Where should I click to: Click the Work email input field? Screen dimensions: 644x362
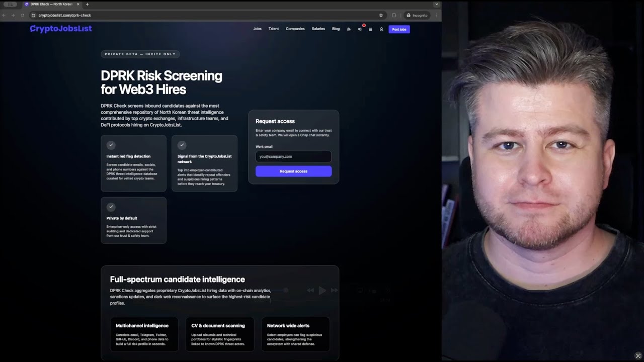pyautogui.click(x=293, y=156)
